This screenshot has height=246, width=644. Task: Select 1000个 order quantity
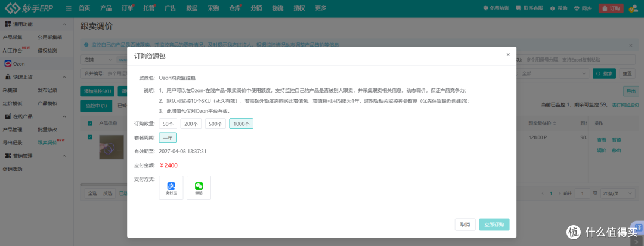coord(241,124)
